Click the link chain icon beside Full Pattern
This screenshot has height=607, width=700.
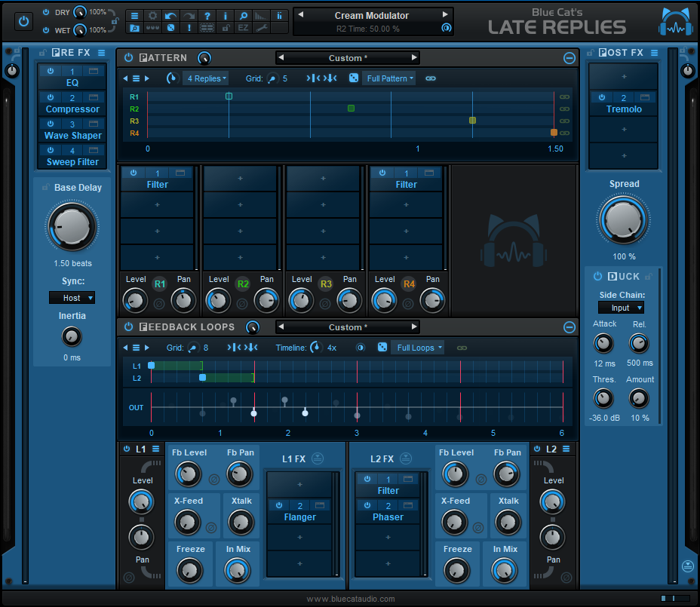click(431, 78)
